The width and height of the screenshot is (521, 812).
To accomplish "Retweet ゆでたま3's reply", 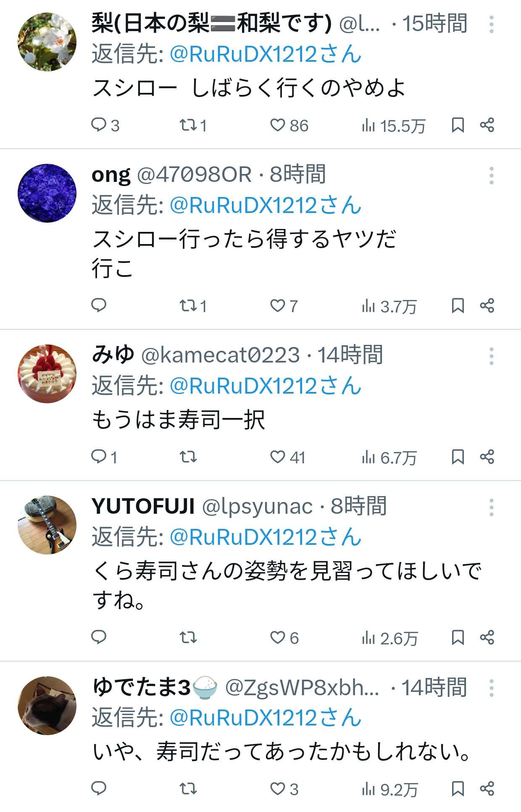I will [188, 788].
